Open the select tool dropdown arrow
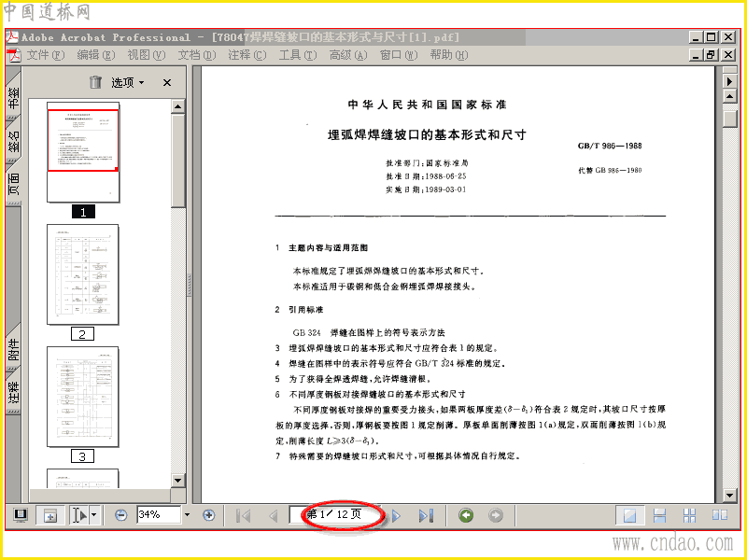Viewport: 747px width, 560px height. pyautogui.click(x=94, y=515)
